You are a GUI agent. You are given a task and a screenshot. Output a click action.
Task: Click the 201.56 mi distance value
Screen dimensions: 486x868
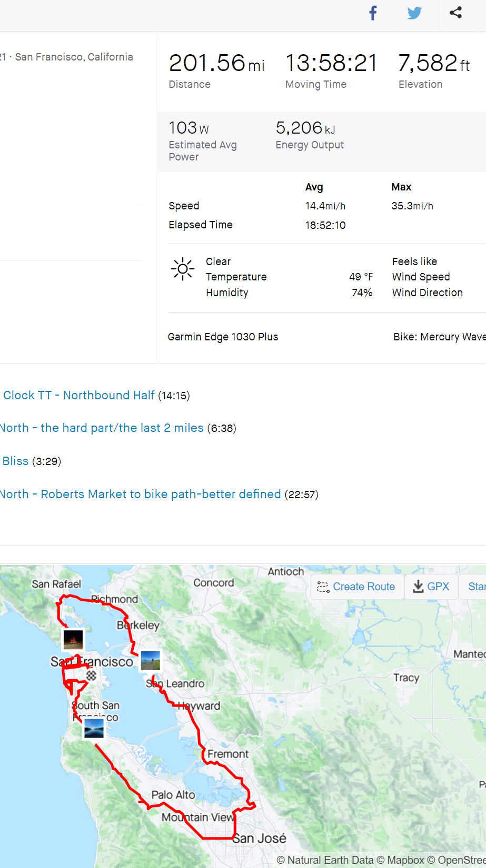[x=216, y=64]
